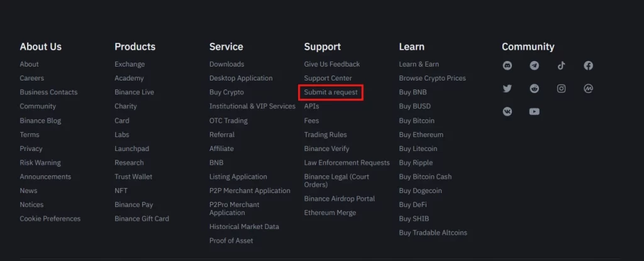Image resolution: width=644 pixels, height=261 pixels.
Task: Select Buy Tradable Altcoins link
Action: click(x=433, y=233)
